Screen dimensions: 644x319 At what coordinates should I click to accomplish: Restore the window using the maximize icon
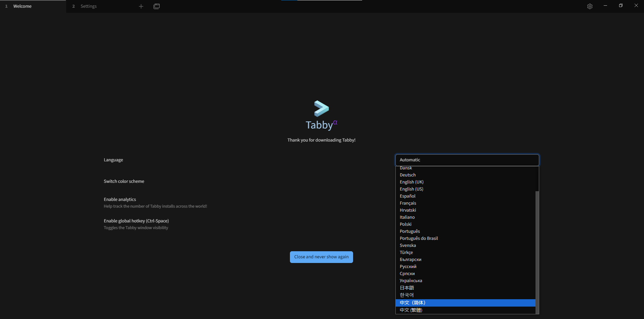point(620,6)
